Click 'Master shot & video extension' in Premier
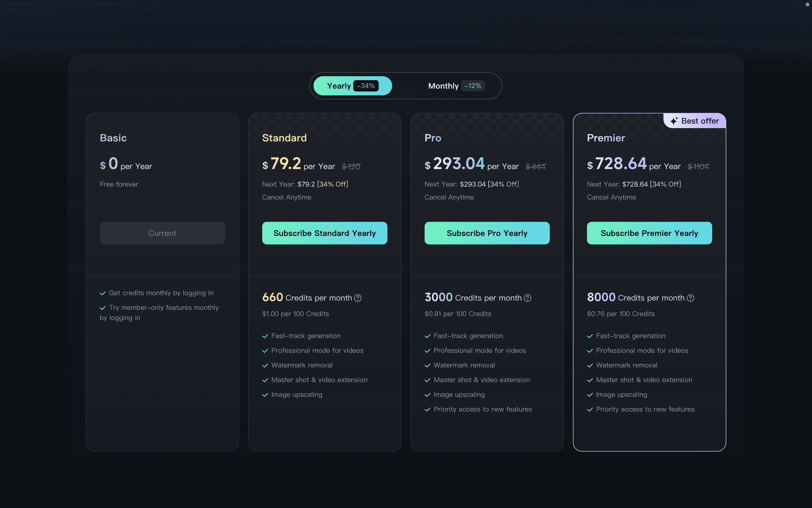This screenshot has height=508, width=812. tap(639, 380)
